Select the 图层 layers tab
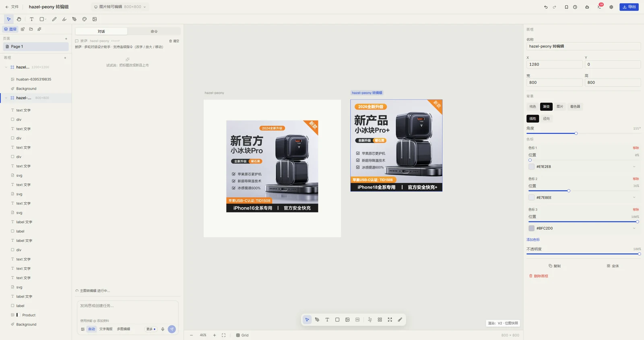This screenshot has height=340, width=644. (x=10, y=29)
